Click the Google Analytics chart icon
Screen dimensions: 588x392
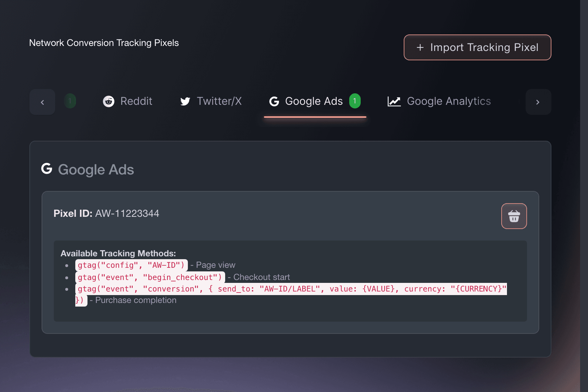(x=394, y=102)
